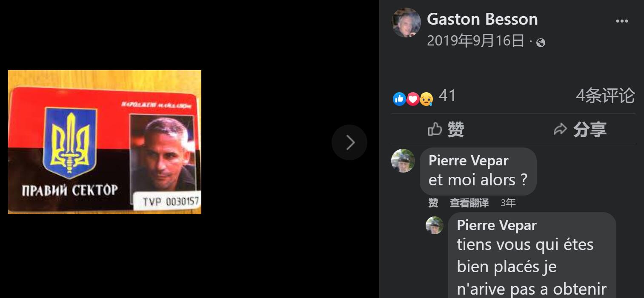Click the red heart reaction icon
644x298 pixels.
[x=412, y=99]
